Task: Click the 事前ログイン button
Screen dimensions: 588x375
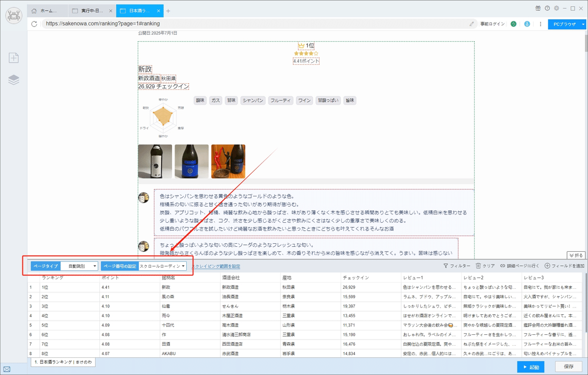Action: coord(492,23)
